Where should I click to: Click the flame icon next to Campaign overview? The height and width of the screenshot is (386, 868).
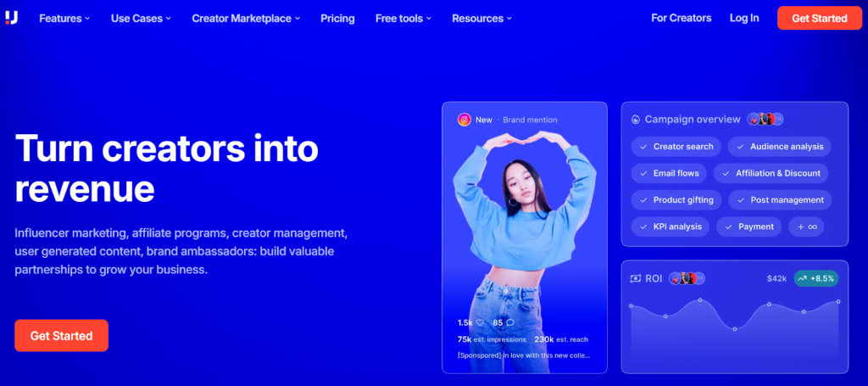636,119
